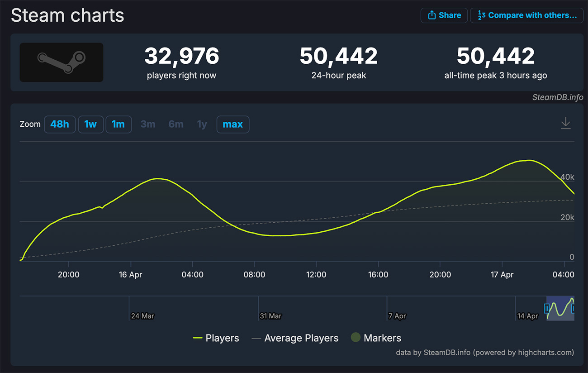Image resolution: width=588 pixels, height=373 pixels.
Task: Download chart via the download arrow icon
Action: pyautogui.click(x=565, y=123)
